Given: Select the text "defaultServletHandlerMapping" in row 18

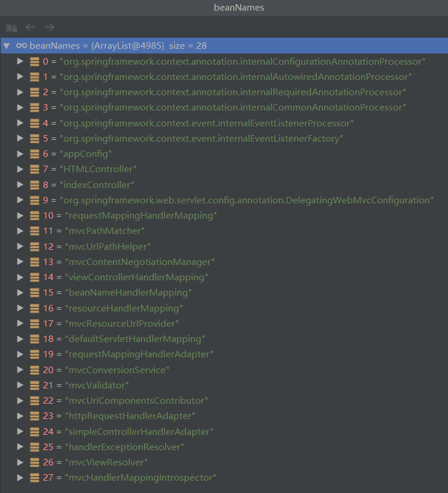Looking at the screenshot, I should [x=135, y=339].
